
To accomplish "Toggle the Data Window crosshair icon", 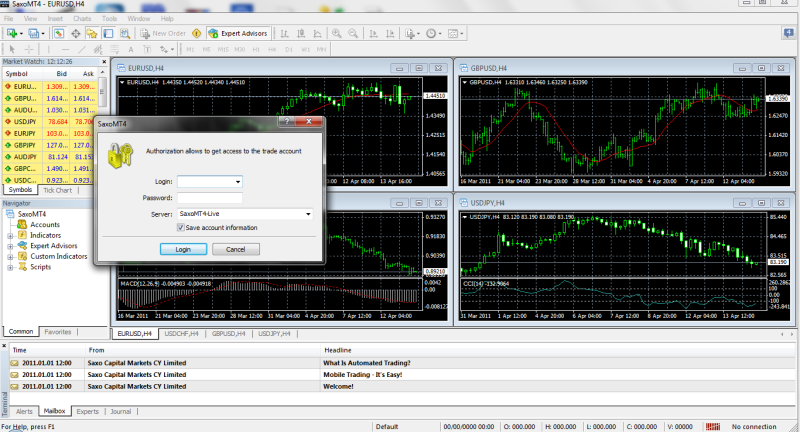I will click(76, 33).
